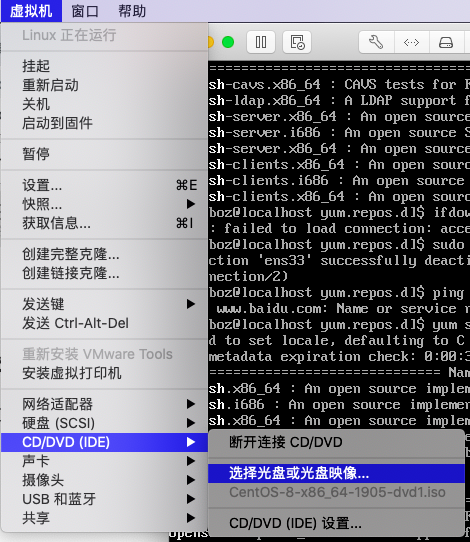Select 挂起 to suspend the VM
Screen dimensions: 470x542
coord(104,66)
